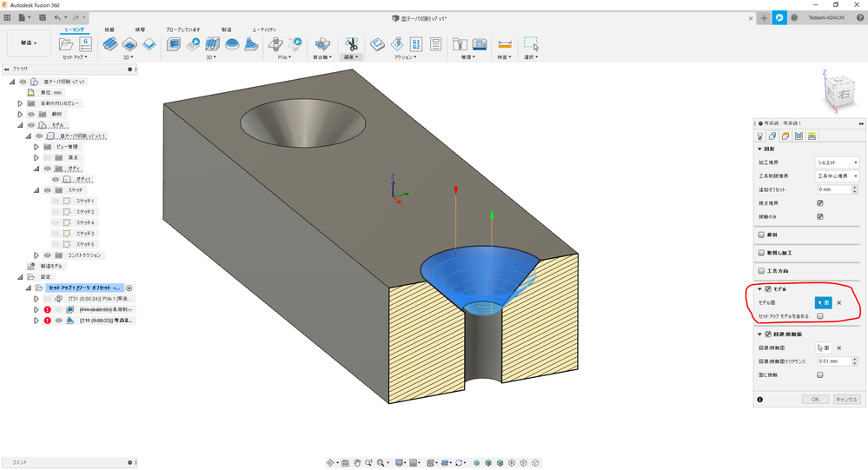Click the OK button in dialog
The width and height of the screenshot is (868, 470).
pyautogui.click(x=815, y=399)
